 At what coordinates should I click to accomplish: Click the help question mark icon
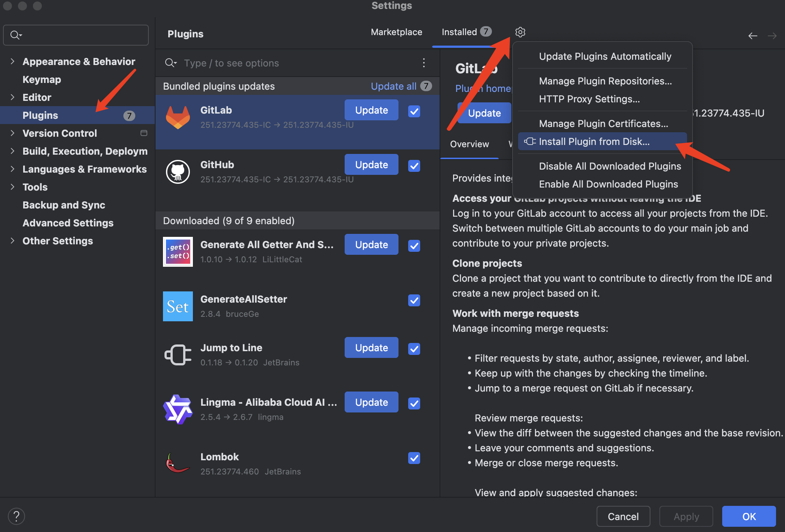tap(16, 516)
